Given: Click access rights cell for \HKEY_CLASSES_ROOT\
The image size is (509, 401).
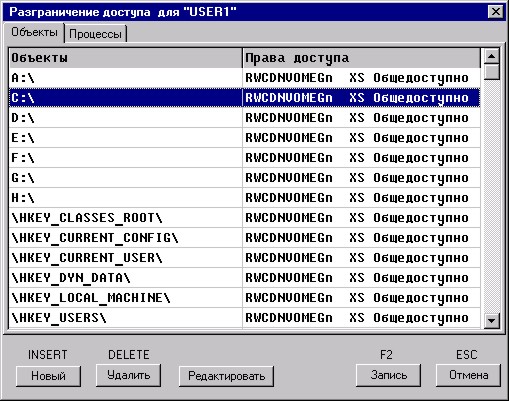Looking at the screenshot, I should [x=362, y=218].
